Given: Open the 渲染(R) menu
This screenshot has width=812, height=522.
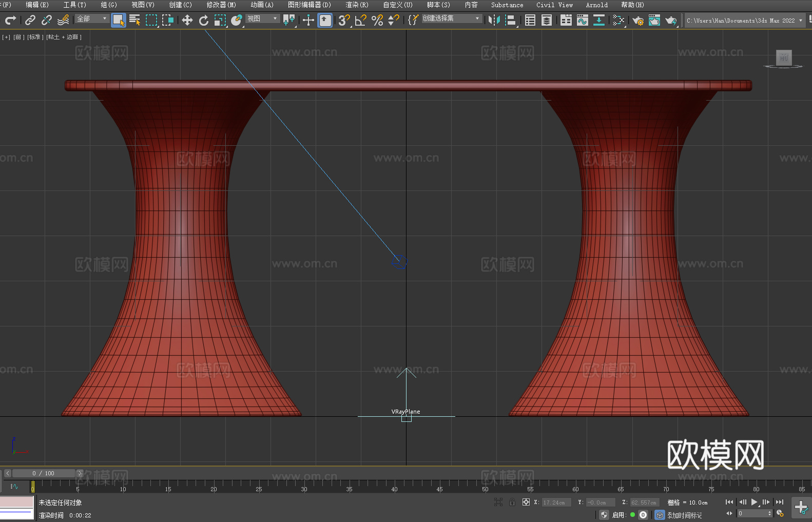Looking at the screenshot, I should (x=357, y=5).
